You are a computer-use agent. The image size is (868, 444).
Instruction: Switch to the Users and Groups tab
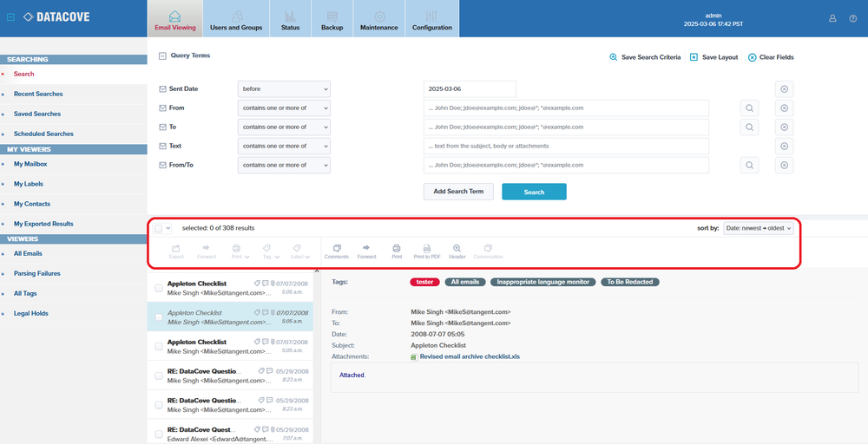coord(236,19)
